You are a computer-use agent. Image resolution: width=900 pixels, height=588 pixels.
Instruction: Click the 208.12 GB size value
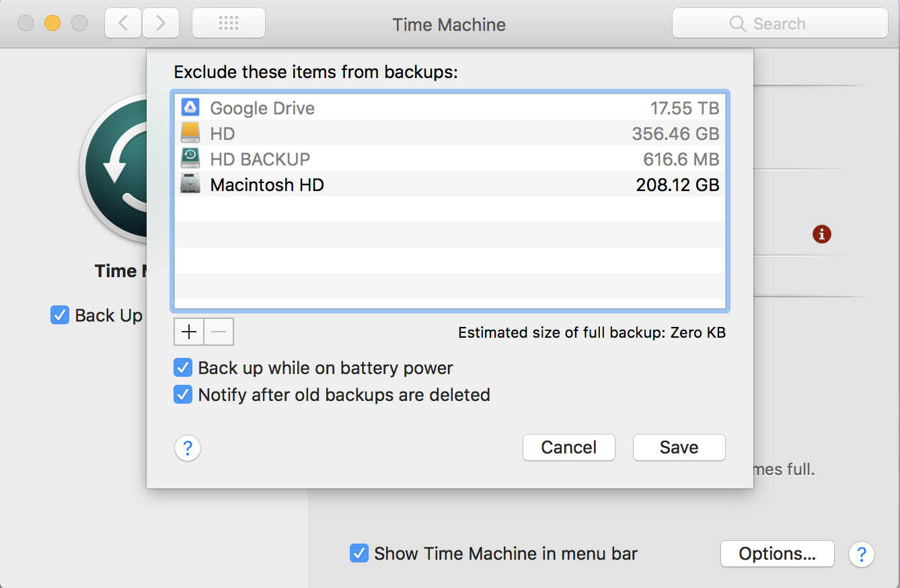pyautogui.click(x=678, y=185)
